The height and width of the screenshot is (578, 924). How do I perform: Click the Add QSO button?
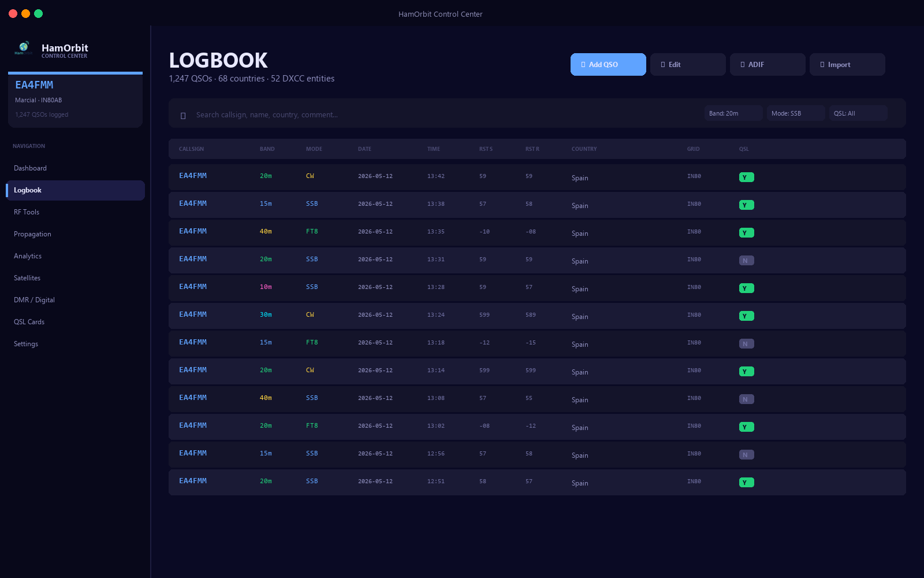tap(608, 65)
